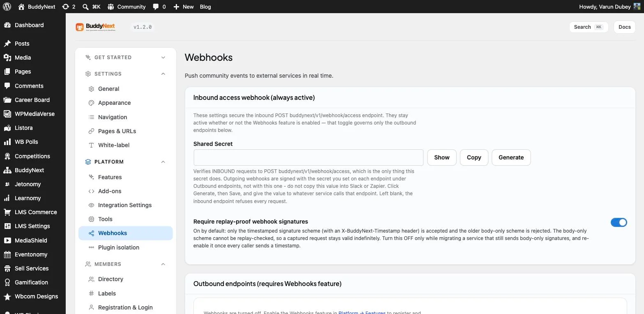Open Learnomy sidebar icon
The image size is (644, 314).
tap(7, 198)
